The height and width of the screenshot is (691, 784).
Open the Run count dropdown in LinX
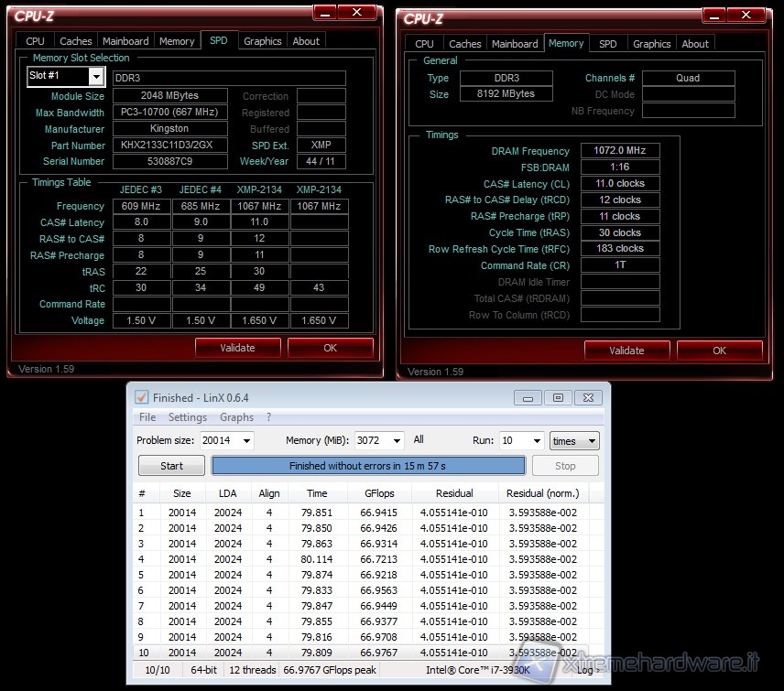coord(535,441)
